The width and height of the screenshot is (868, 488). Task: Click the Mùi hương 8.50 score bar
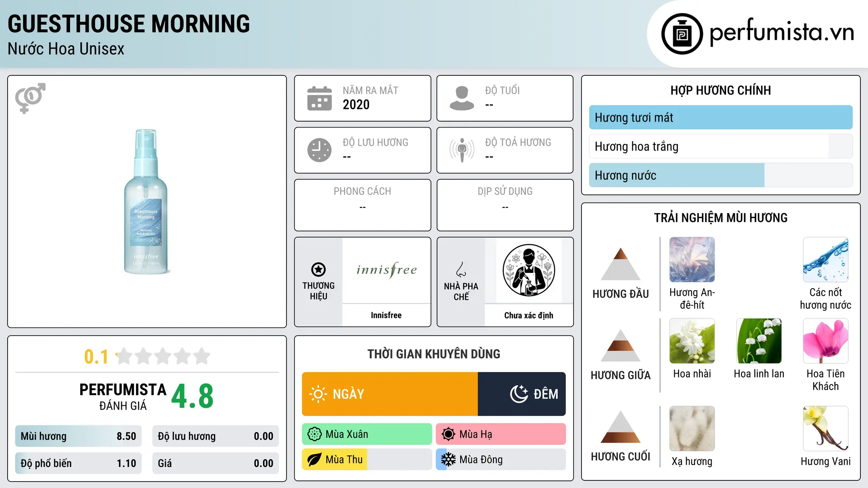[x=78, y=436]
